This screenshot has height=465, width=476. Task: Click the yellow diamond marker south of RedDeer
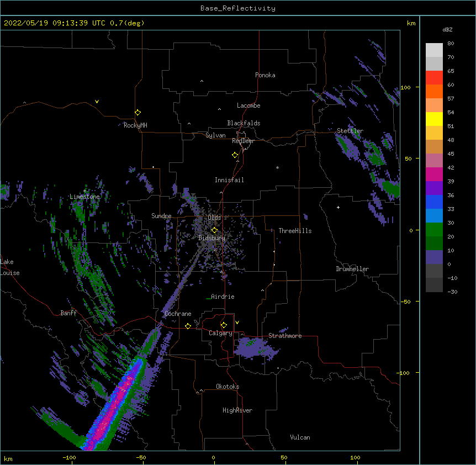235,155
